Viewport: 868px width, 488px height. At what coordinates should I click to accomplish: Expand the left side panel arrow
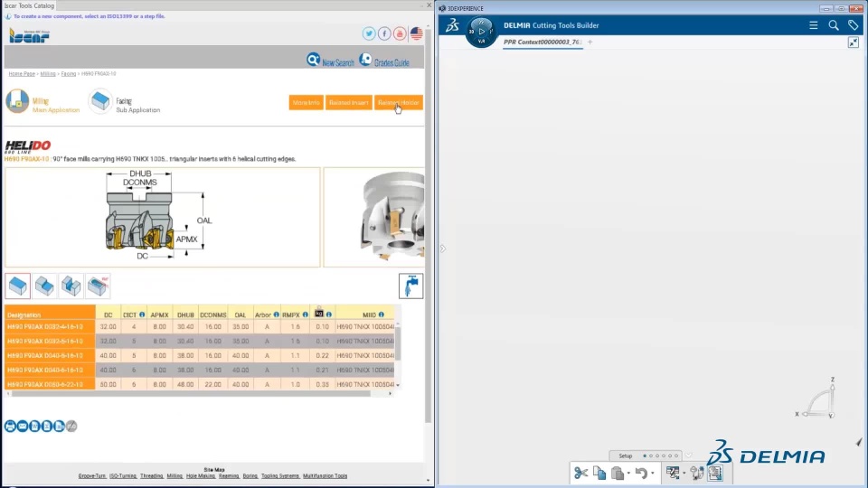(x=443, y=249)
